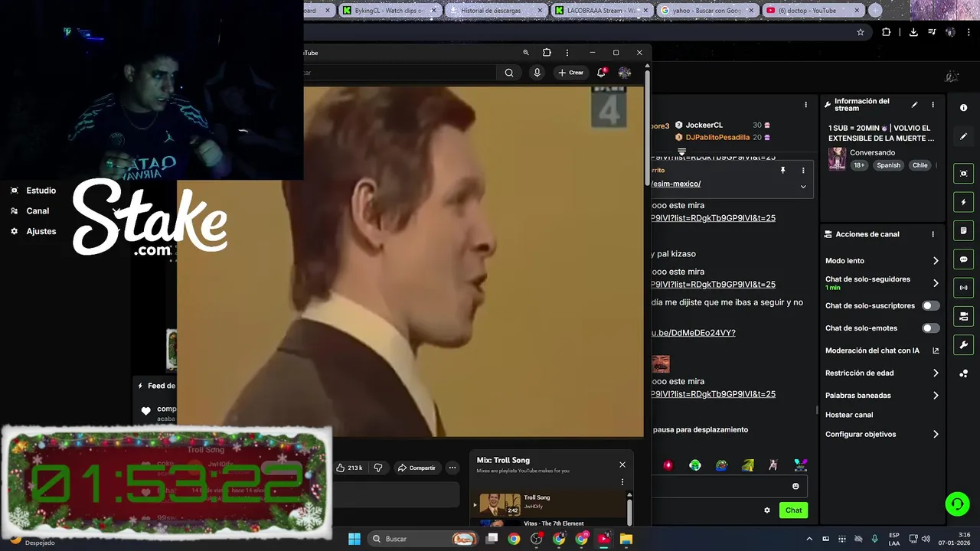
Task: Unpin the pinned chat message
Action: (x=782, y=170)
